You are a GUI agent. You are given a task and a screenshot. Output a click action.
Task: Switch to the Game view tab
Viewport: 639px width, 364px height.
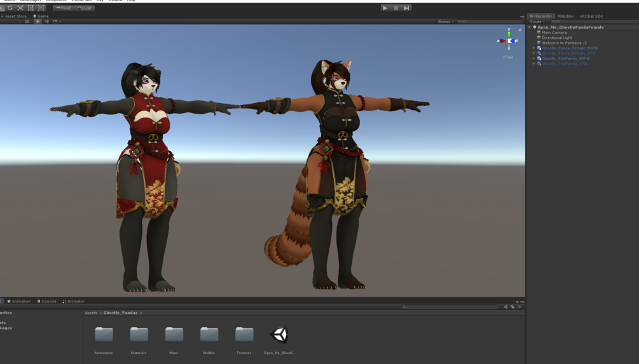point(41,17)
